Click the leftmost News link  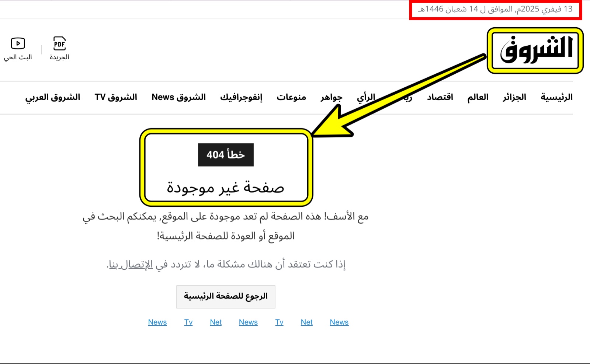coord(157,322)
